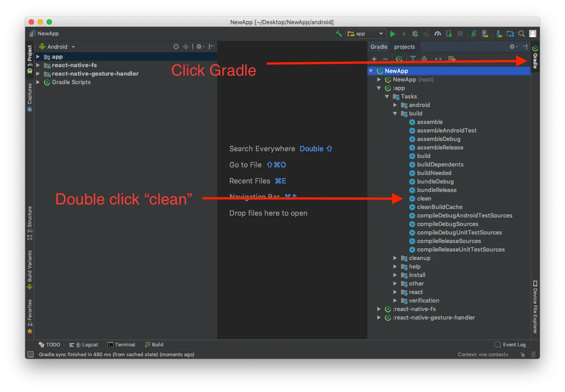This screenshot has height=392, width=565.
Task: Expand Gradle Scripts node
Action: (x=38, y=82)
